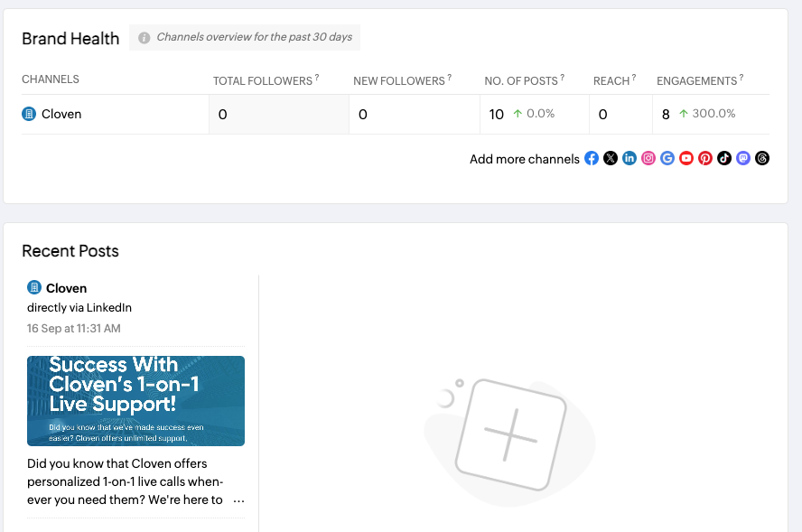Click the Engagements column header

point(696,80)
